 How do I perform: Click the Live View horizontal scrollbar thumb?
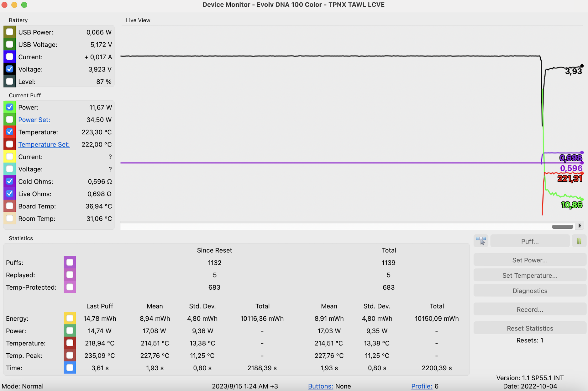562,227
